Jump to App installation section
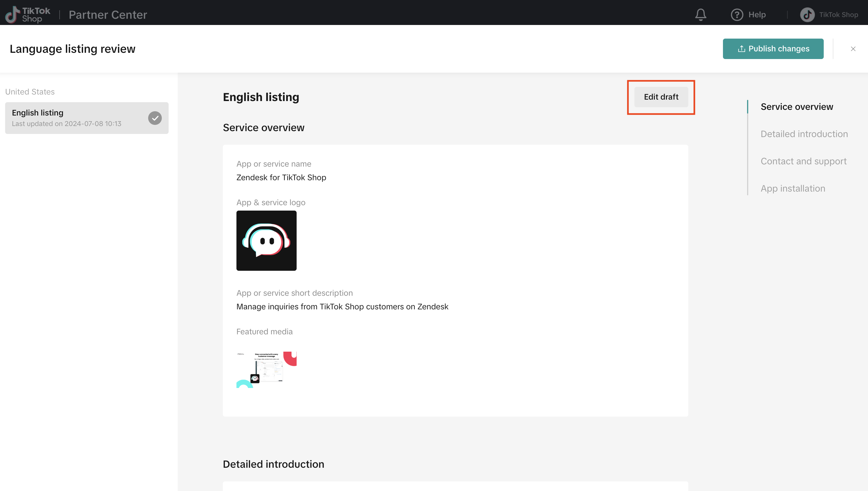 tap(793, 188)
